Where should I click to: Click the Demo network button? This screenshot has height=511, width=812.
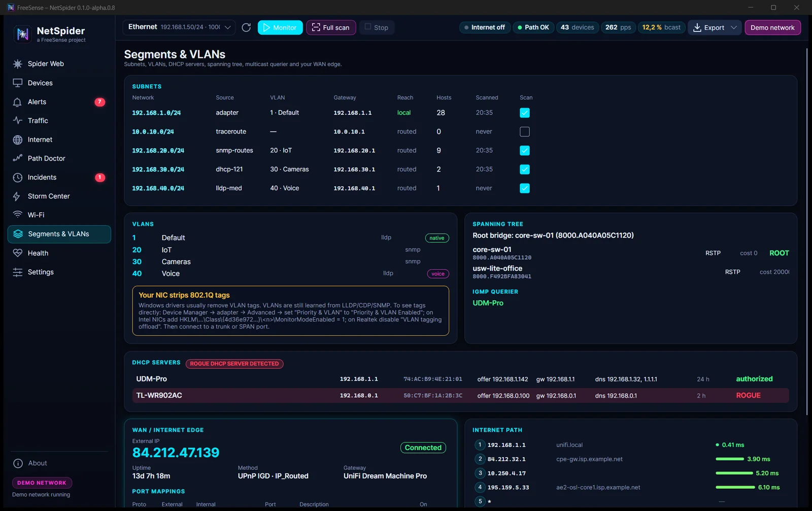pyautogui.click(x=772, y=27)
